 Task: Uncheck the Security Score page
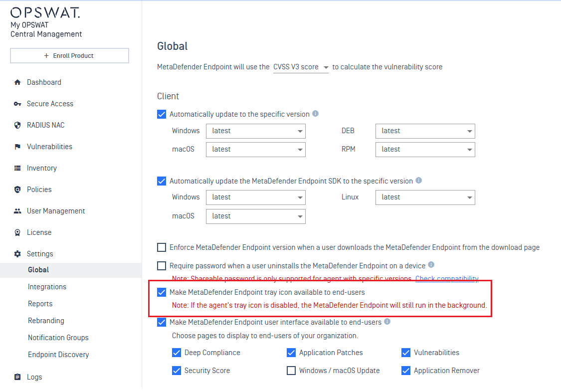177,371
